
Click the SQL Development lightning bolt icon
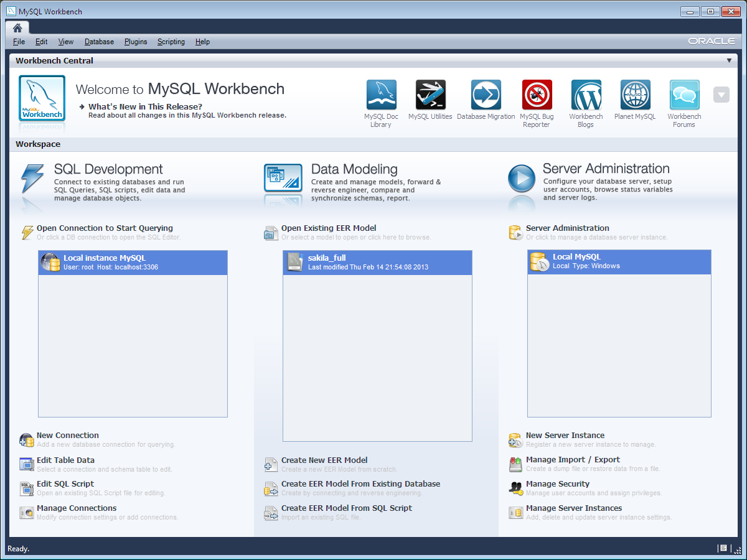[32, 179]
